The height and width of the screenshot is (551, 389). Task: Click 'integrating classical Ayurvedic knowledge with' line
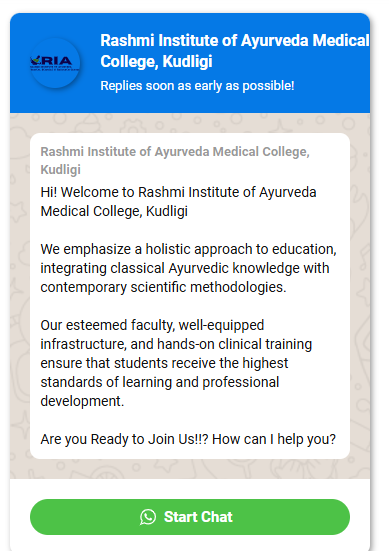(x=185, y=268)
